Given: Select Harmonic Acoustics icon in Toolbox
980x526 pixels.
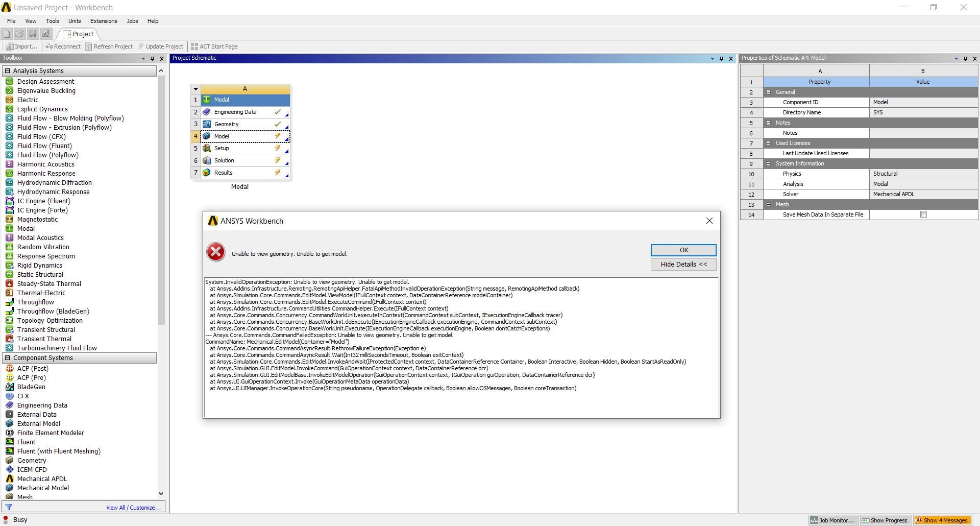Looking at the screenshot, I should (x=9, y=164).
